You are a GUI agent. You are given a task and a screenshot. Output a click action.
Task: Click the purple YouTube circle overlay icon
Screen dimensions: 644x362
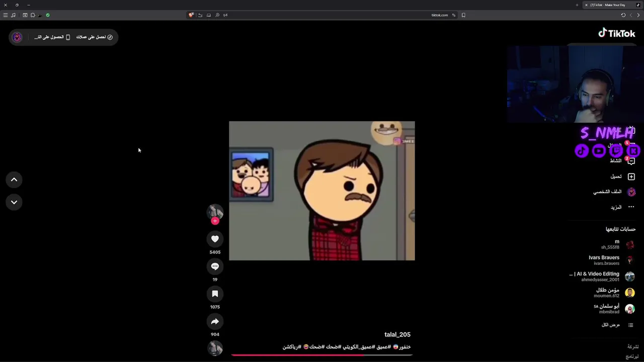click(x=599, y=150)
